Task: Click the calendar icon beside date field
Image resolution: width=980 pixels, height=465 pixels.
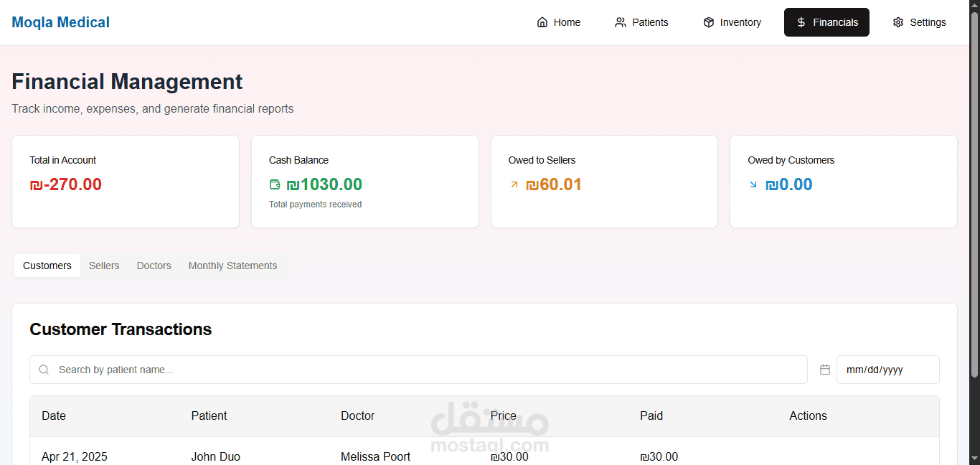Action: (825, 370)
